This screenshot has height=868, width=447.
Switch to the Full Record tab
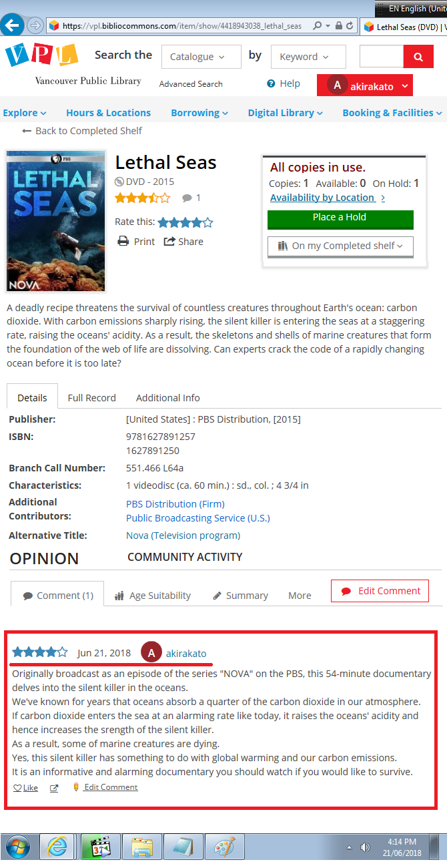91,397
